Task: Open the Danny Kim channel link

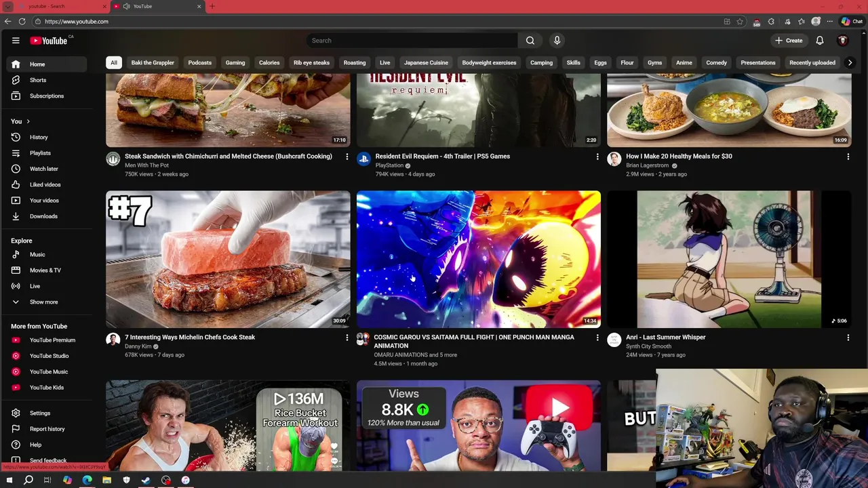Action: pos(138,346)
